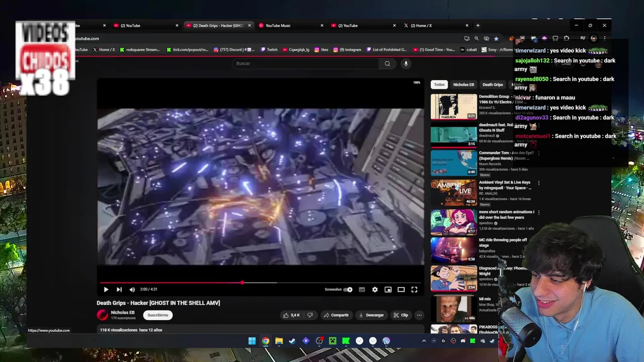Select the Todos filter chip

click(x=439, y=84)
